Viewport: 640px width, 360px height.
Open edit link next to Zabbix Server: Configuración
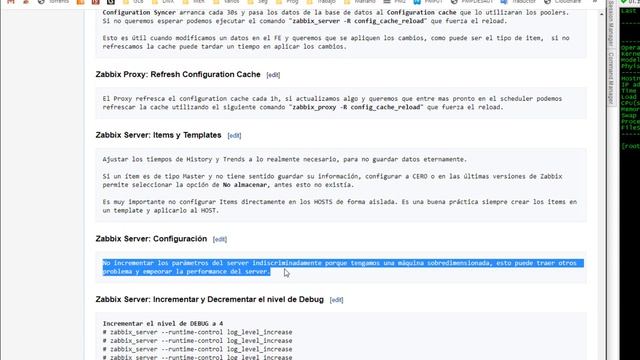click(220, 239)
